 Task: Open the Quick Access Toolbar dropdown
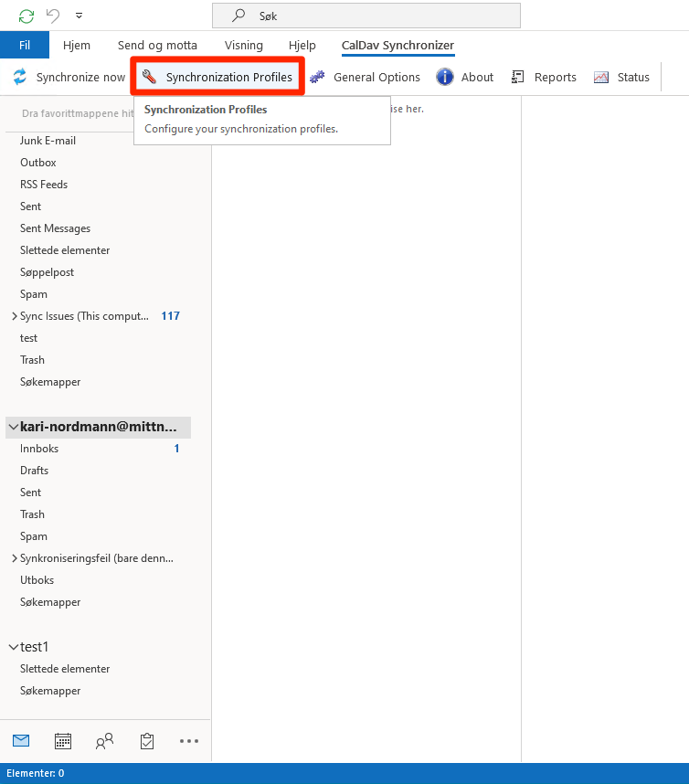(x=79, y=16)
